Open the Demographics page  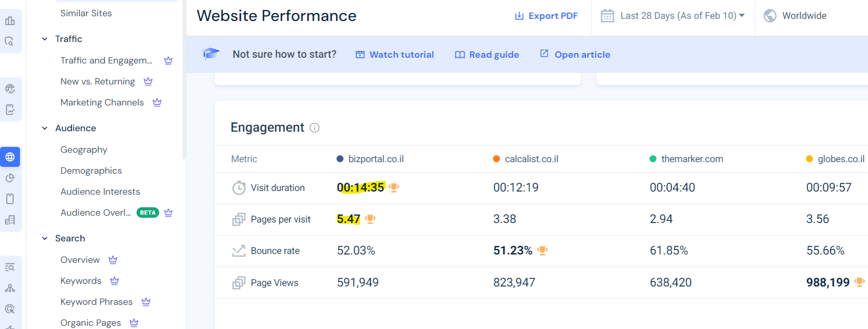point(91,171)
